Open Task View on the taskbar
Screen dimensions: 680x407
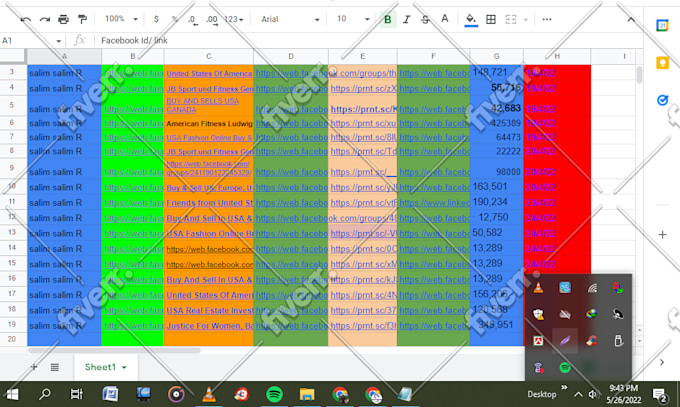[77, 394]
